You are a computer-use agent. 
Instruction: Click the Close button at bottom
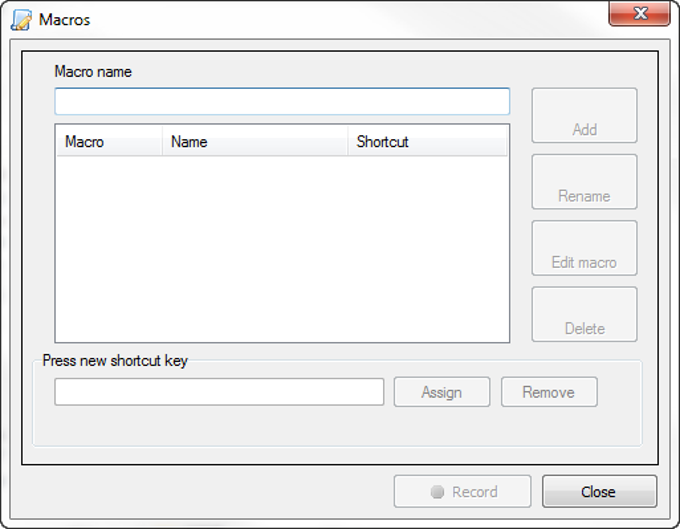pos(599,492)
